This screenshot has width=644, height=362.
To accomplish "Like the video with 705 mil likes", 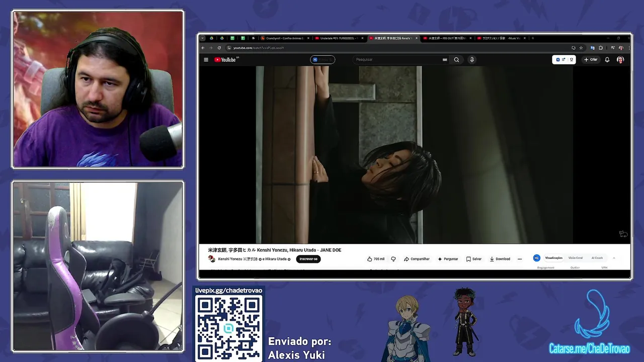I will [376, 259].
